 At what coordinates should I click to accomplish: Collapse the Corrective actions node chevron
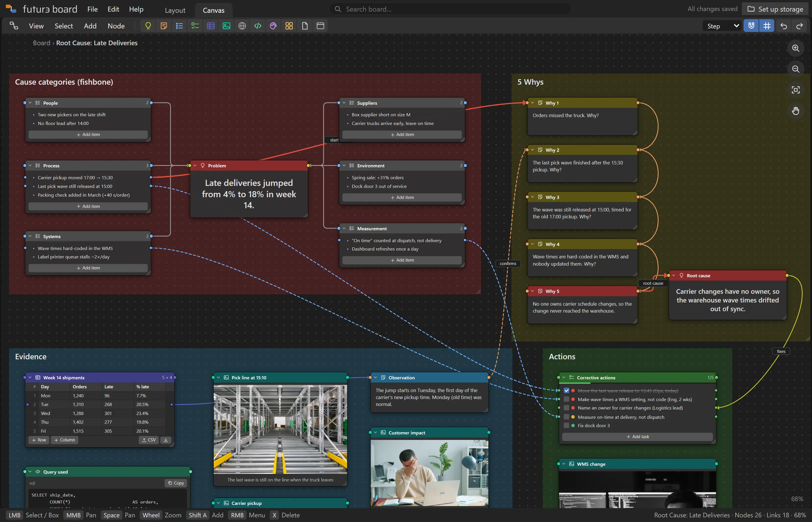564,377
